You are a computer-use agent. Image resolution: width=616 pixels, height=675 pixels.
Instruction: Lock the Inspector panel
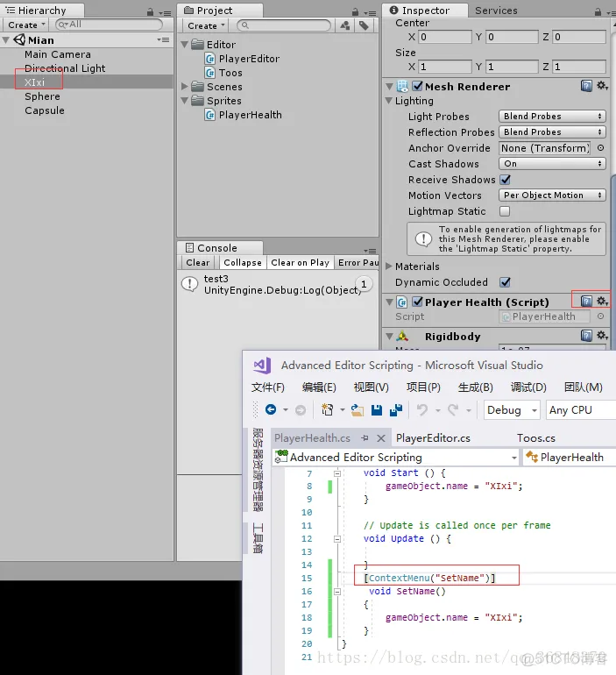598,12
